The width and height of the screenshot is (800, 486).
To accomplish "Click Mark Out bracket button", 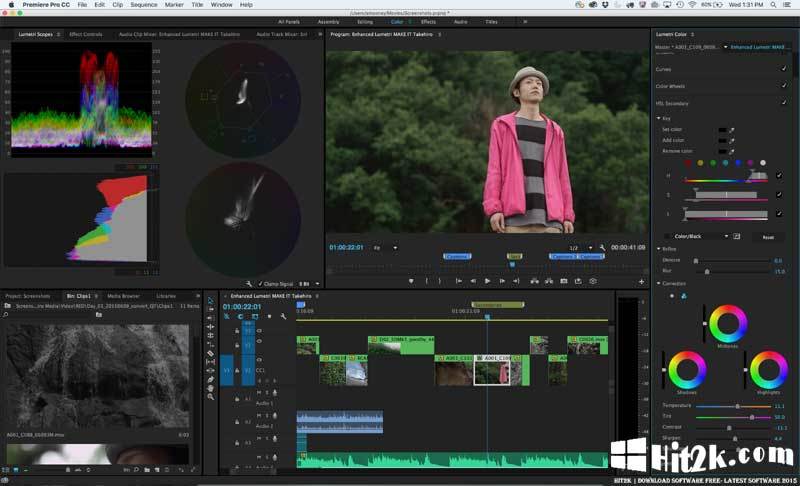I will point(440,281).
